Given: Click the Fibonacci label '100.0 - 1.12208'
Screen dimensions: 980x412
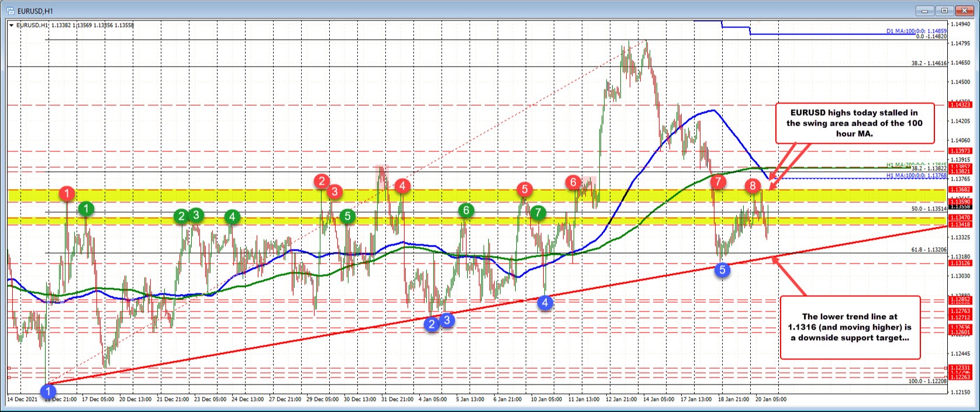Looking at the screenshot, I should (927, 381).
